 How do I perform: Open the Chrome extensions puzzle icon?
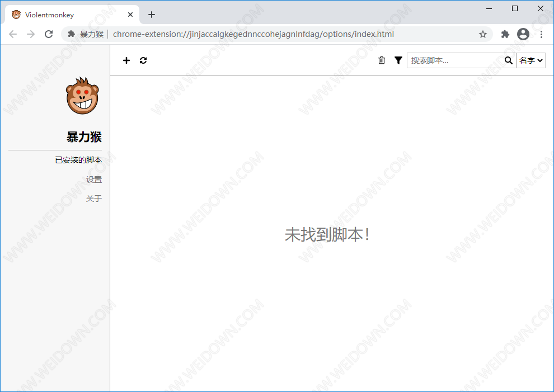pyautogui.click(x=505, y=34)
